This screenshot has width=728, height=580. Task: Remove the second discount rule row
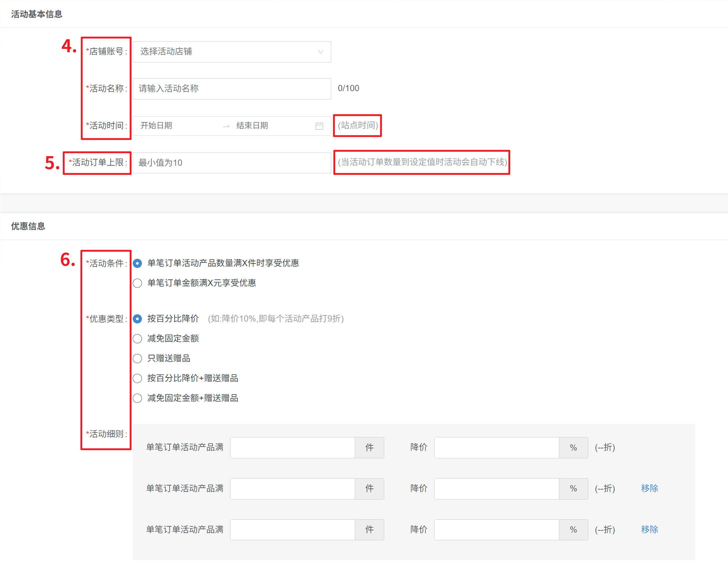point(649,488)
